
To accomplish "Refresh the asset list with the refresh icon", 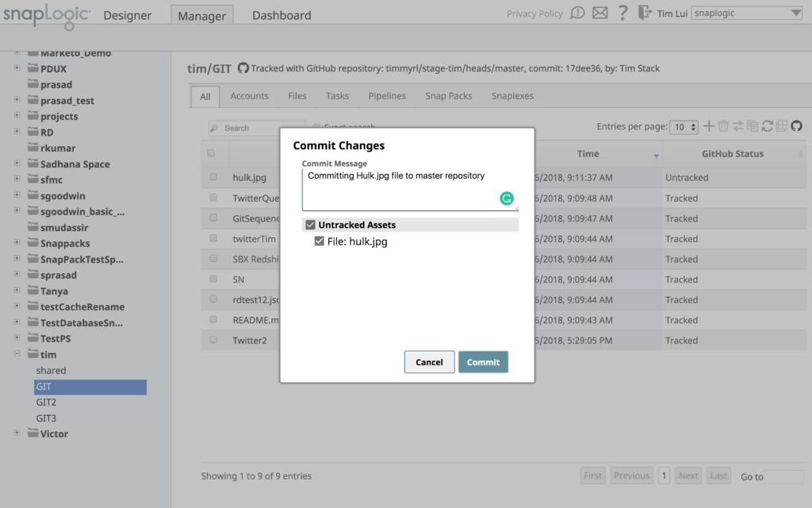I will pos(768,126).
